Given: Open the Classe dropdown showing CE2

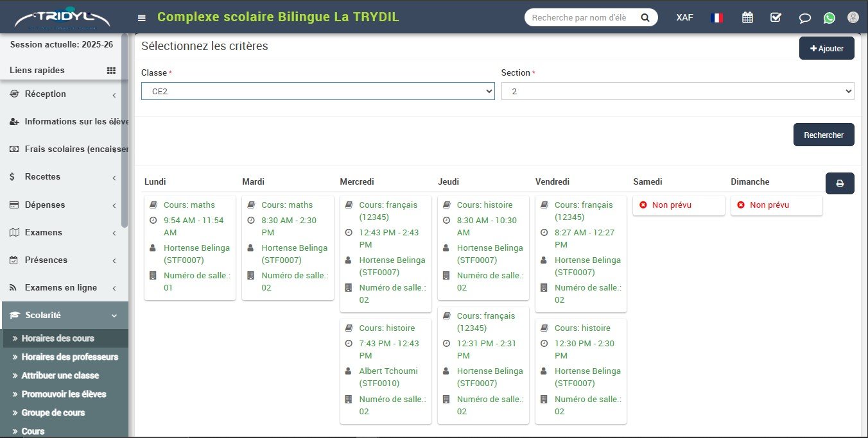Looking at the screenshot, I should point(318,92).
